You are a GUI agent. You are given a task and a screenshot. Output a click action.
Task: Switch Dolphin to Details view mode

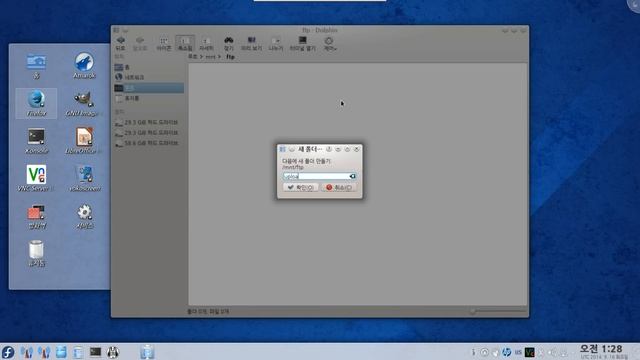coord(206,43)
